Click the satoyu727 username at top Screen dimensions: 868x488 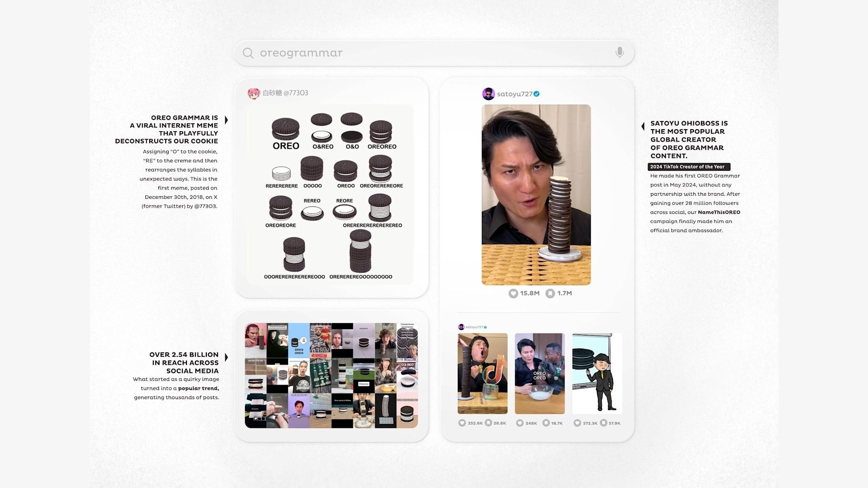tap(515, 94)
